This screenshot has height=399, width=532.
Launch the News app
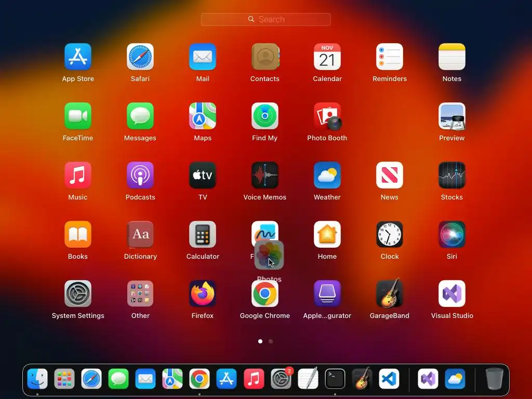390,175
